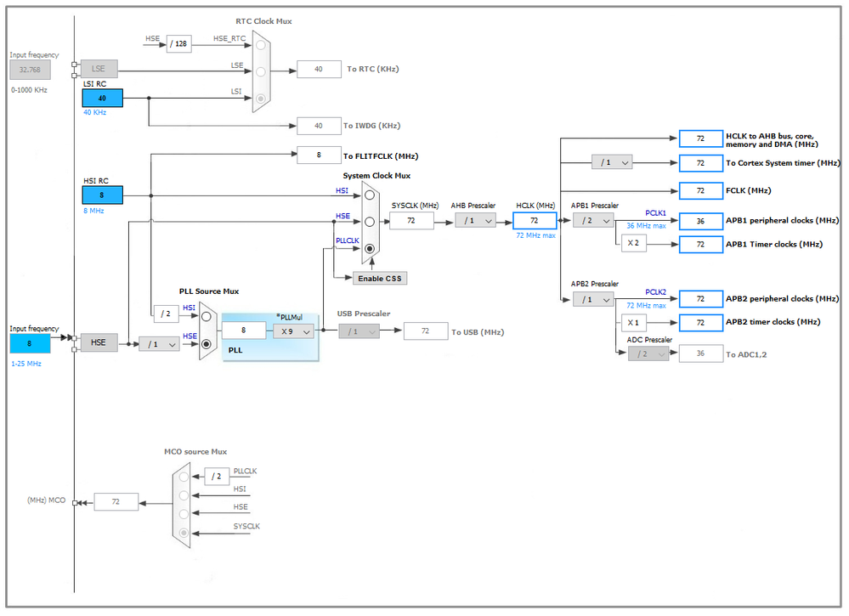Click the SYSCLK (MHz) value field
849x616 pixels.
pyautogui.click(x=411, y=221)
